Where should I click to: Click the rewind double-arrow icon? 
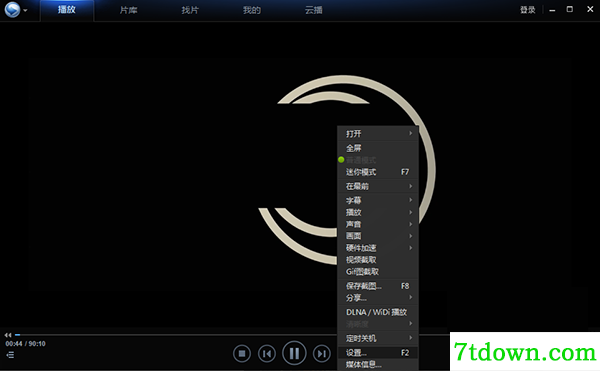click(8, 335)
